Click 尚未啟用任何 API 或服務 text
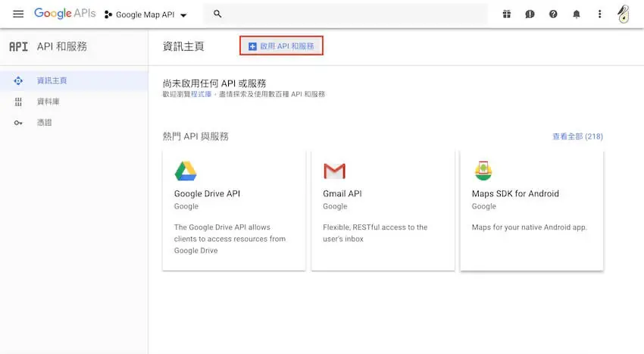644x354 pixels. [214, 83]
